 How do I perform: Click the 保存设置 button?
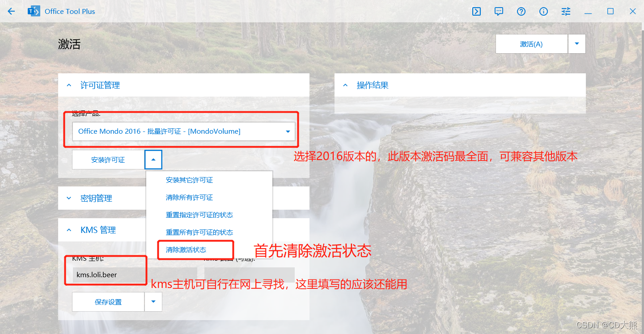108,302
